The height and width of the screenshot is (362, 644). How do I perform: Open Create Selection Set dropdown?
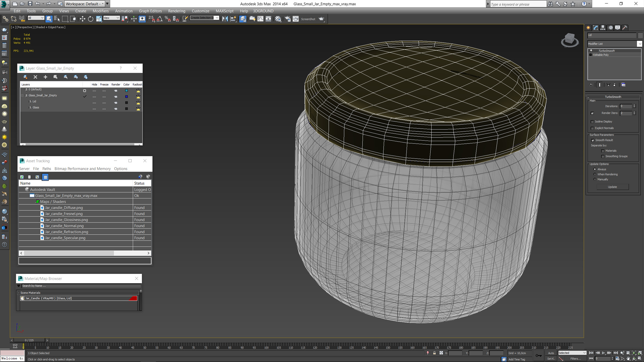[x=204, y=18]
